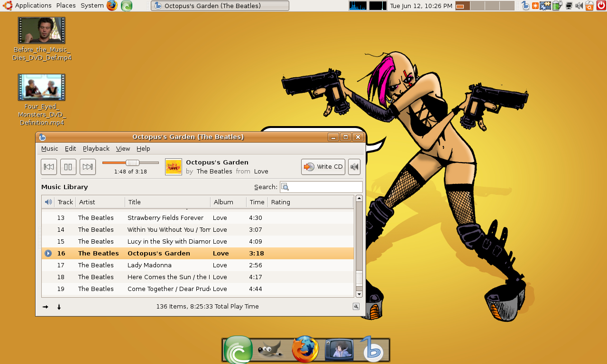Click The Beatles artist name by the song title

[214, 172]
